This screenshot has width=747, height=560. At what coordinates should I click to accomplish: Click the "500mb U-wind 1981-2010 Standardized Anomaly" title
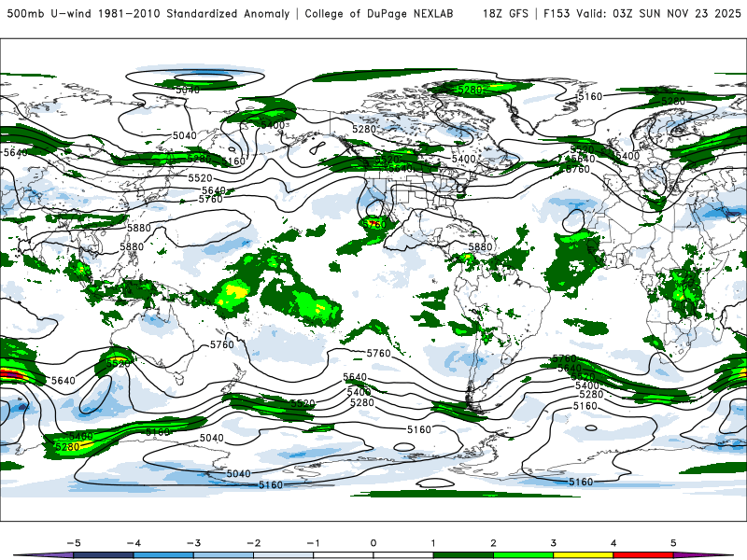(148, 14)
